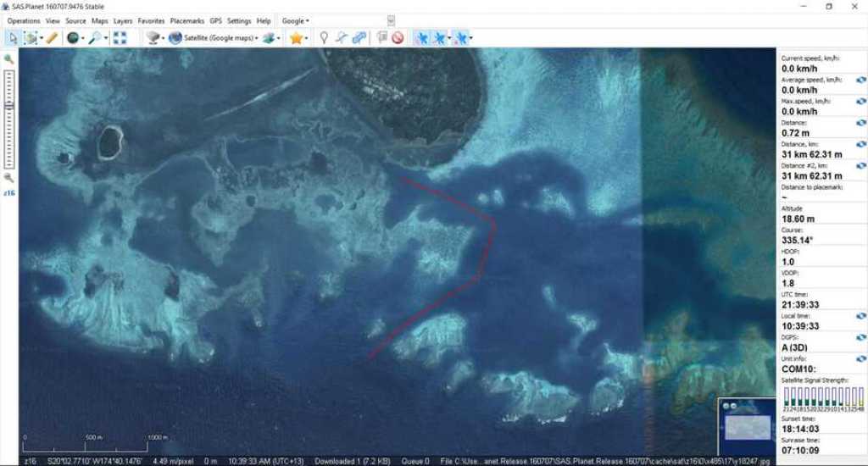Viewport: 868px width, 466px height.
Task: Click the add placemark pin icon
Action: tap(323, 38)
